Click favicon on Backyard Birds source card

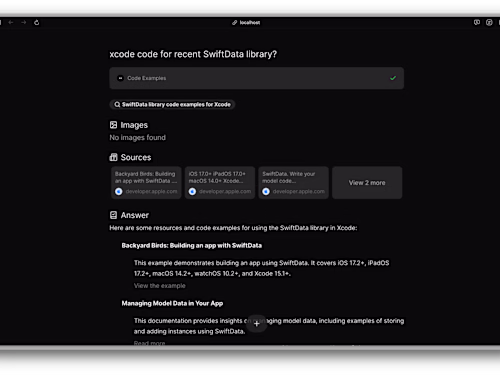pyautogui.click(x=119, y=191)
